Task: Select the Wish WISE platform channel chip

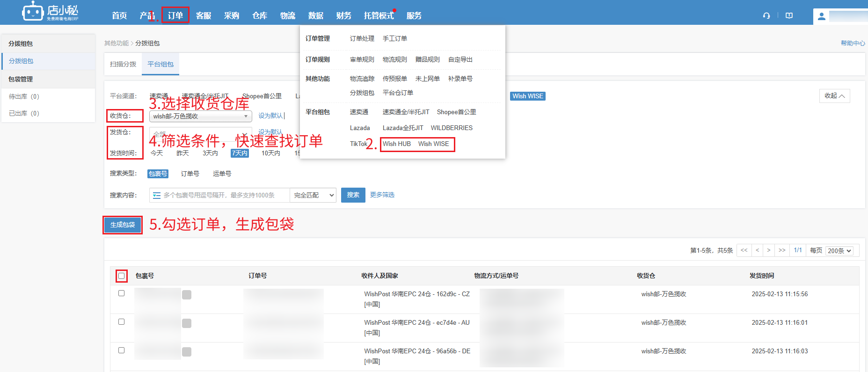Action: pos(528,96)
